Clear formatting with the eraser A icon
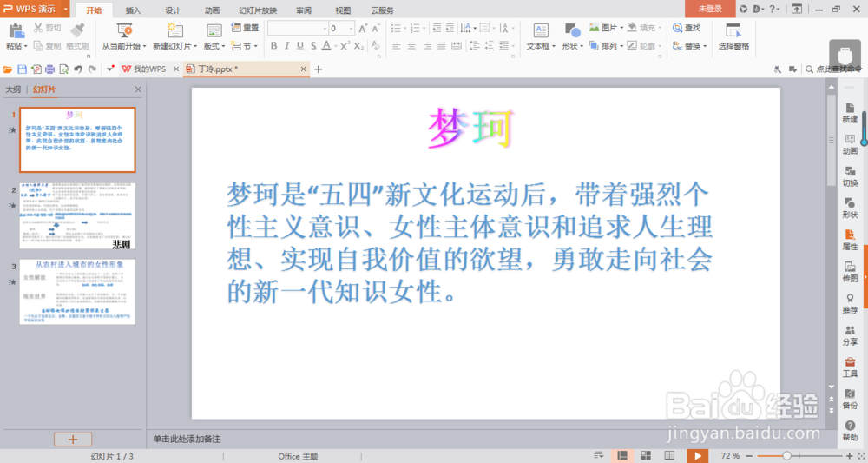868x463 pixels. pos(375,46)
